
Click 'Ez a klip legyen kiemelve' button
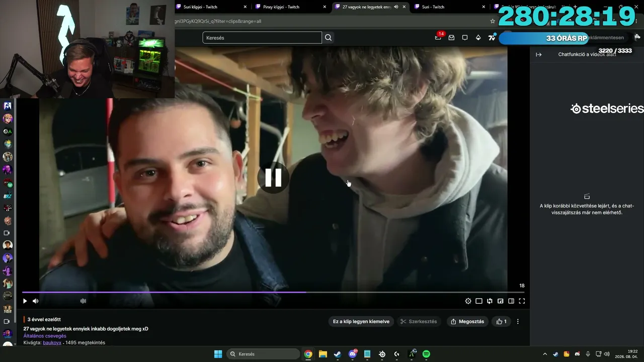pyautogui.click(x=361, y=321)
